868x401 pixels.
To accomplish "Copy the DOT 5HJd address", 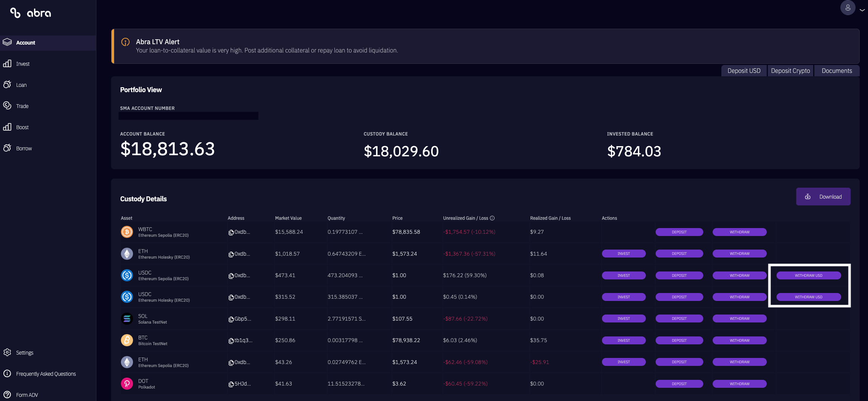I will (231, 384).
